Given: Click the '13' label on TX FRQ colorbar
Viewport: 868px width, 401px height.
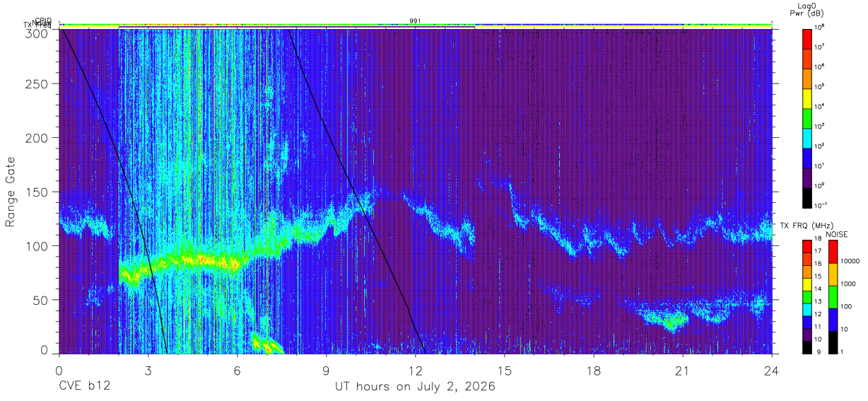Looking at the screenshot, I should 818,302.
